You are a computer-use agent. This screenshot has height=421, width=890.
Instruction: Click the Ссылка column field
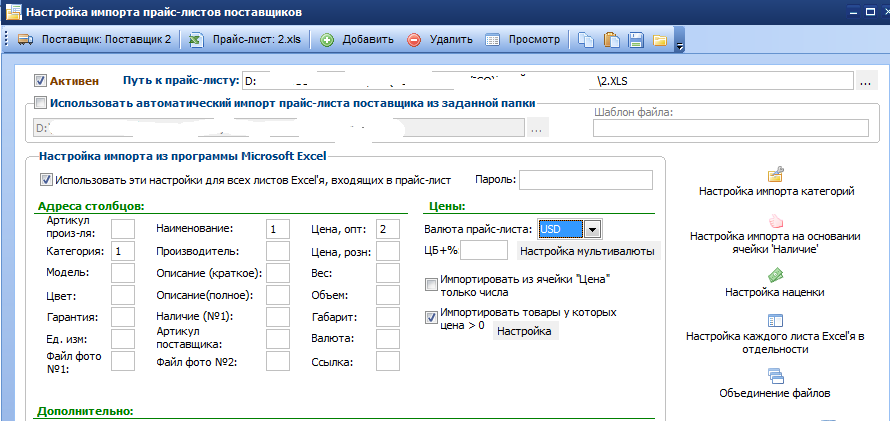pyautogui.click(x=388, y=361)
